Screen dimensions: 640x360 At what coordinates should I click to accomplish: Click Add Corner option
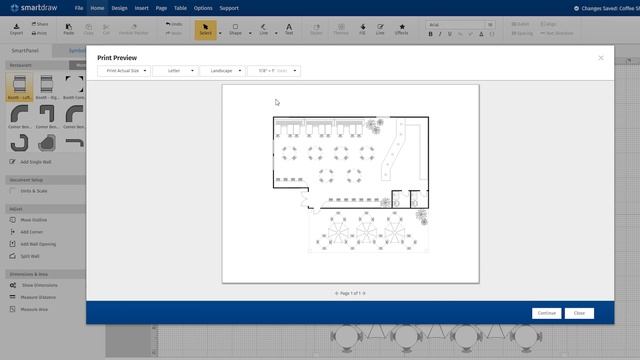26,232
